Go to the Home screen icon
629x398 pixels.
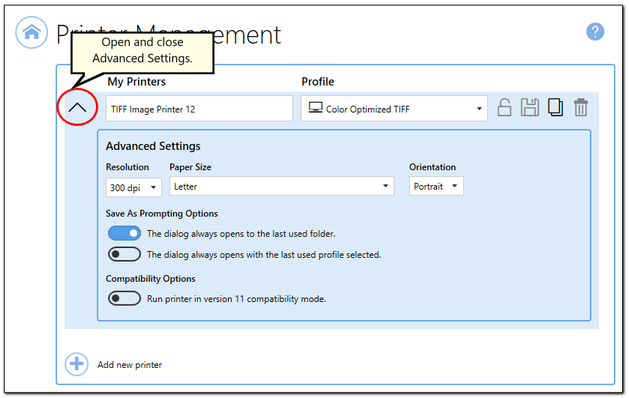point(31,32)
